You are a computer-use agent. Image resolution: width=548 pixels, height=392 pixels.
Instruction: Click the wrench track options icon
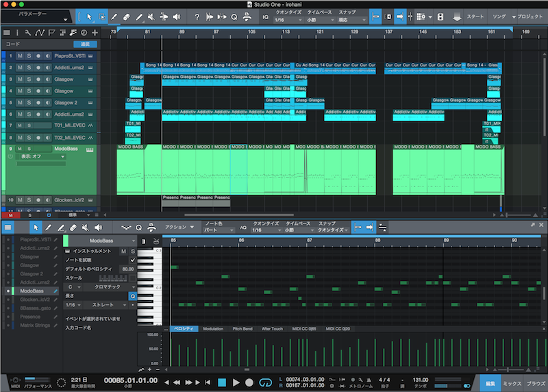pos(28,32)
